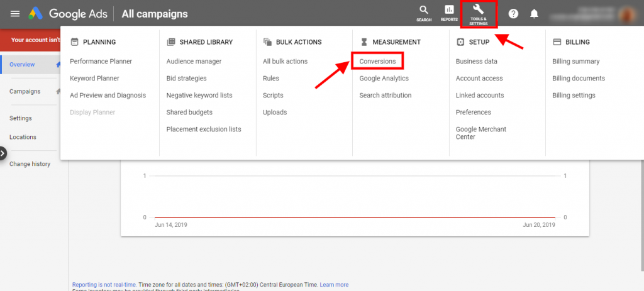Open Search attribution
644x291 pixels.
386,96
